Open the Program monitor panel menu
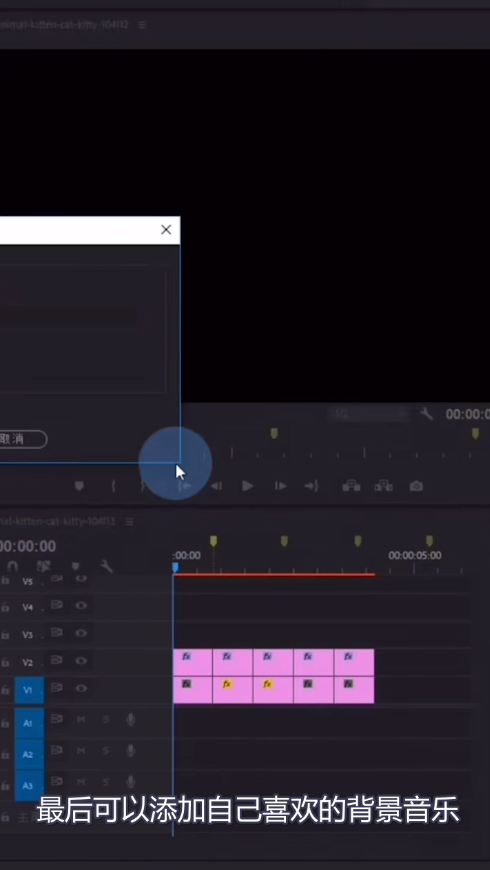Image resolution: width=490 pixels, height=870 pixels. [142, 25]
